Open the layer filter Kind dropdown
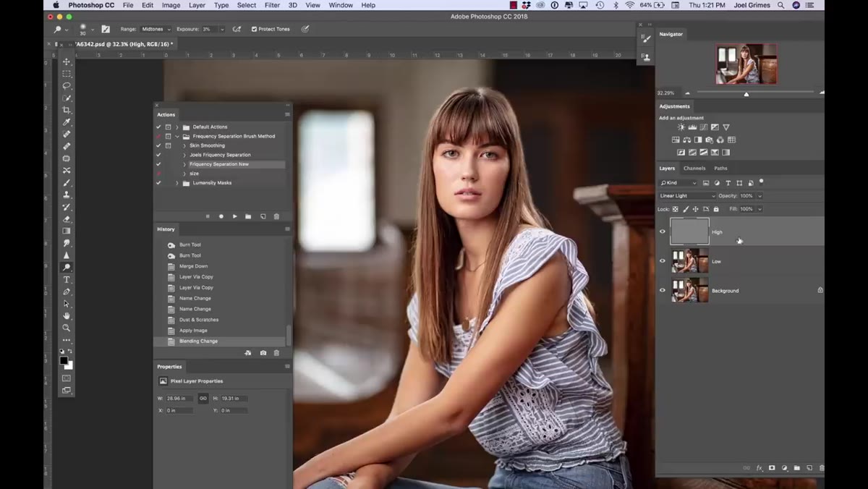Viewport: 868px width, 489px height. pos(678,183)
